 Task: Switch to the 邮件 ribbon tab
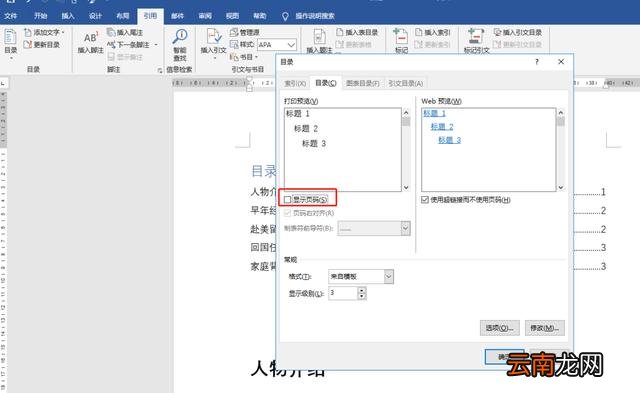[x=177, y=16]
